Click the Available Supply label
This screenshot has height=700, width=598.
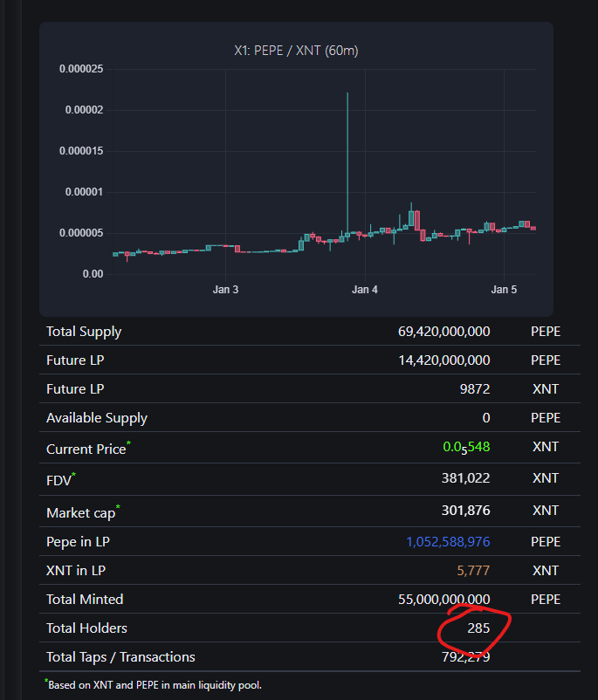97,418
